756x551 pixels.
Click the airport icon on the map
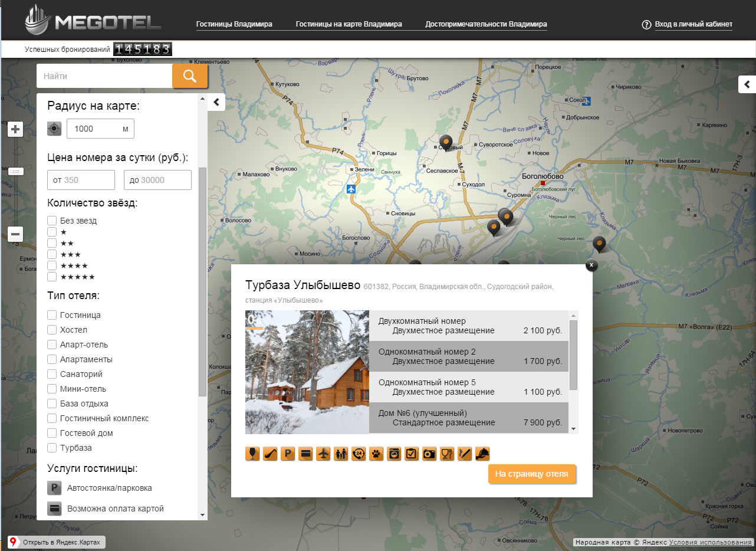click(351, 189)
